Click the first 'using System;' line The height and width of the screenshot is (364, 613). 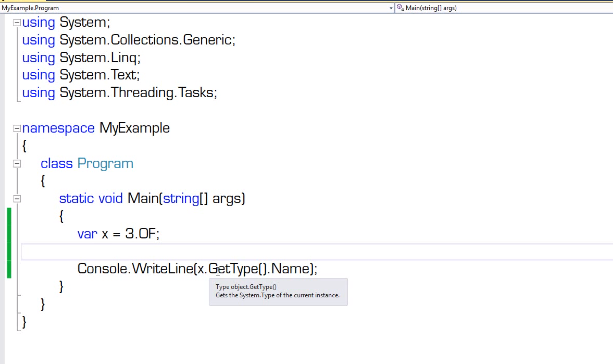click(66, 23)
